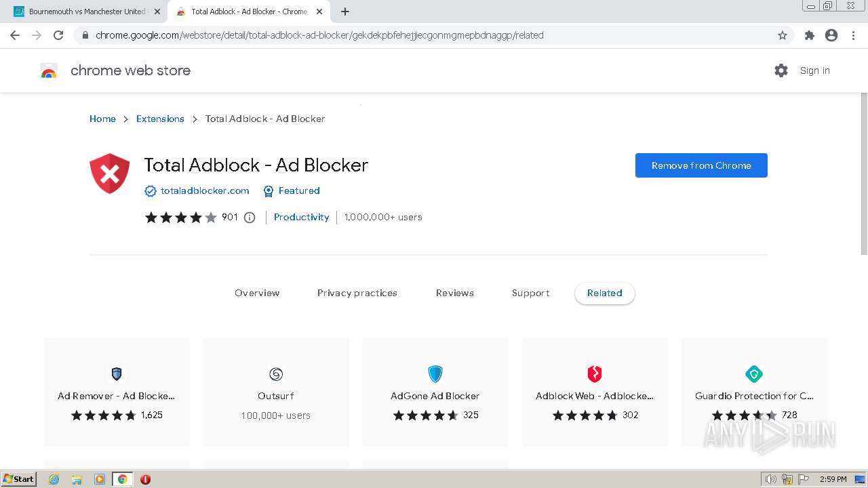Click the star rating for Total Adblock
The width and height of the screenshot is (868, 488).
pyautogui.click(x=181, y=218)
